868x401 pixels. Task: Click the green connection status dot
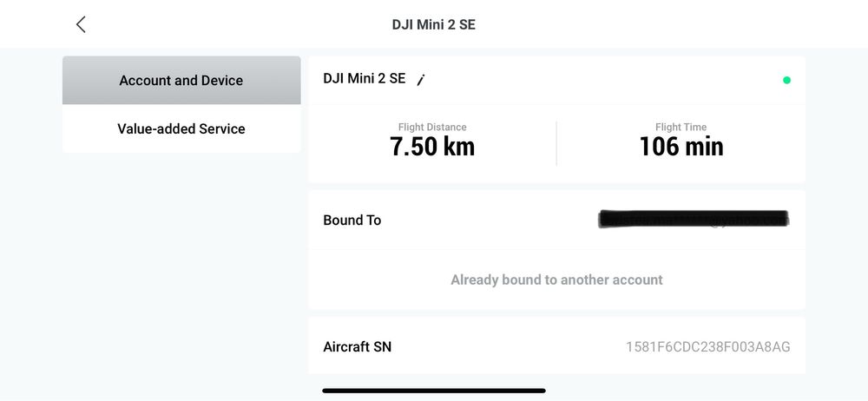click(786, 80)
